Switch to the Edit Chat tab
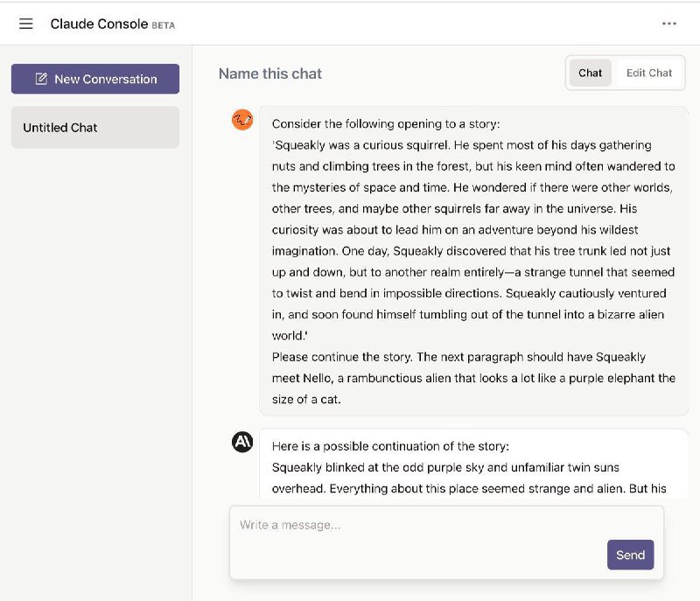This screenshot has width=700, height=601. 649,73
